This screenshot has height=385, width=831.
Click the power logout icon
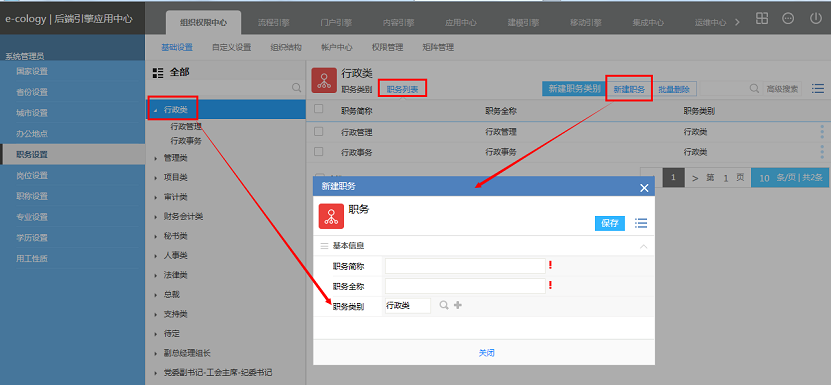tap(815, 19)
